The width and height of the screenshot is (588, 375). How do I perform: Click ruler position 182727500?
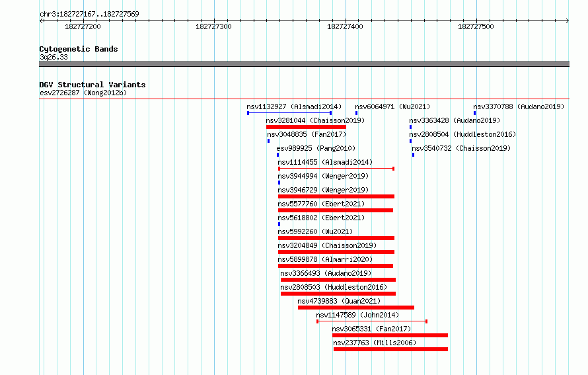[x=476, y=26]
